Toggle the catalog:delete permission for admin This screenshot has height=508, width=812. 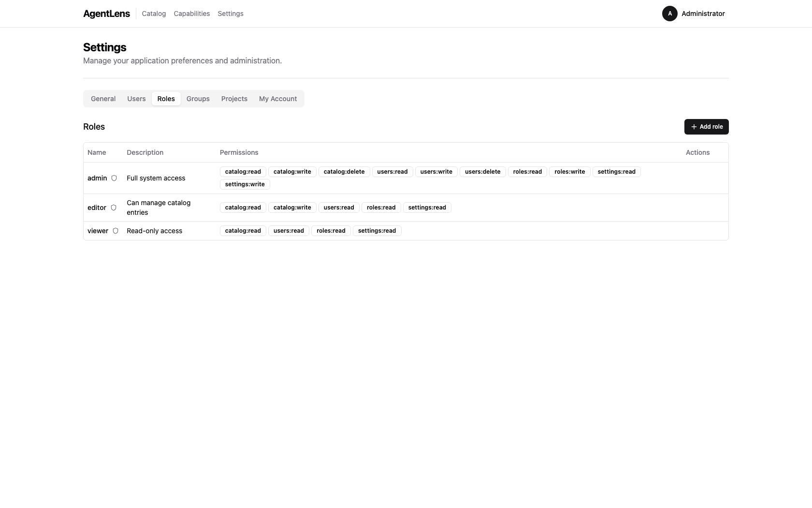click(x=344, y=171)
